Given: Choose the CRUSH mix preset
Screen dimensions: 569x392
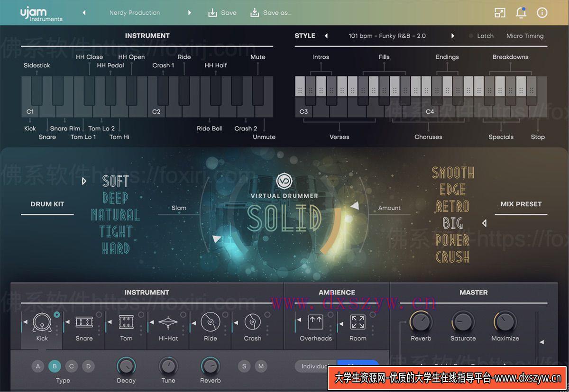Looking at the screenshot, I should [453, 257].
